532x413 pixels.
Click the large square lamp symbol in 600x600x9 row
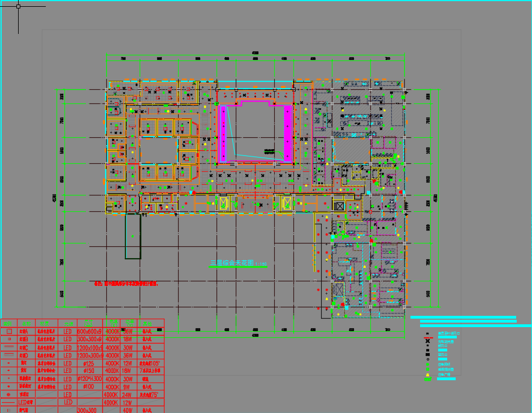(9, 331)
